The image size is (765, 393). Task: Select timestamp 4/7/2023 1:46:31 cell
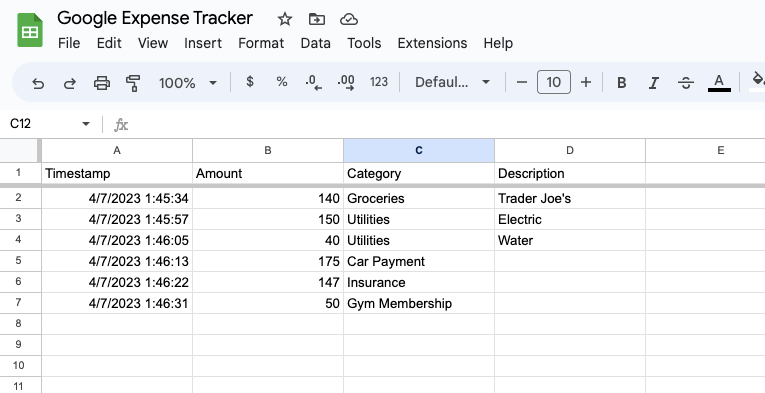point(117,303)
